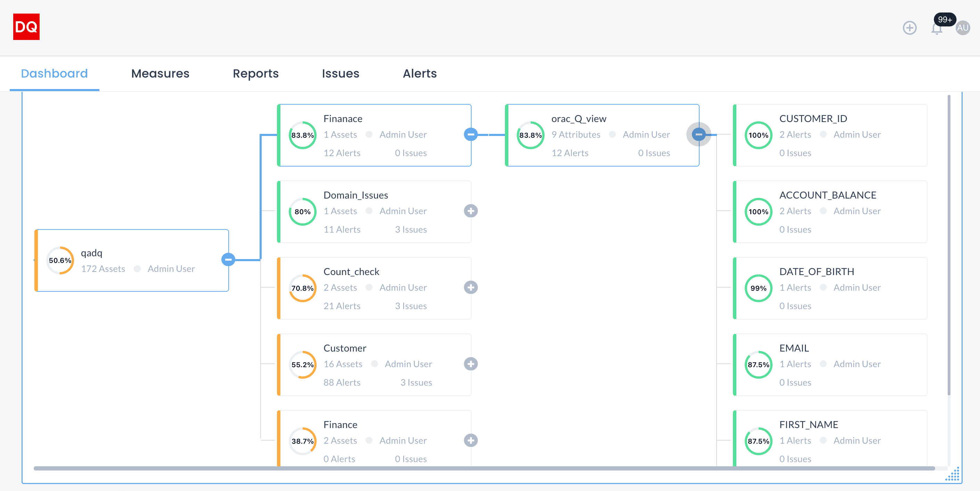Click the DQ logo
This screenshot has width=980, height=491.
click(26, 27)
